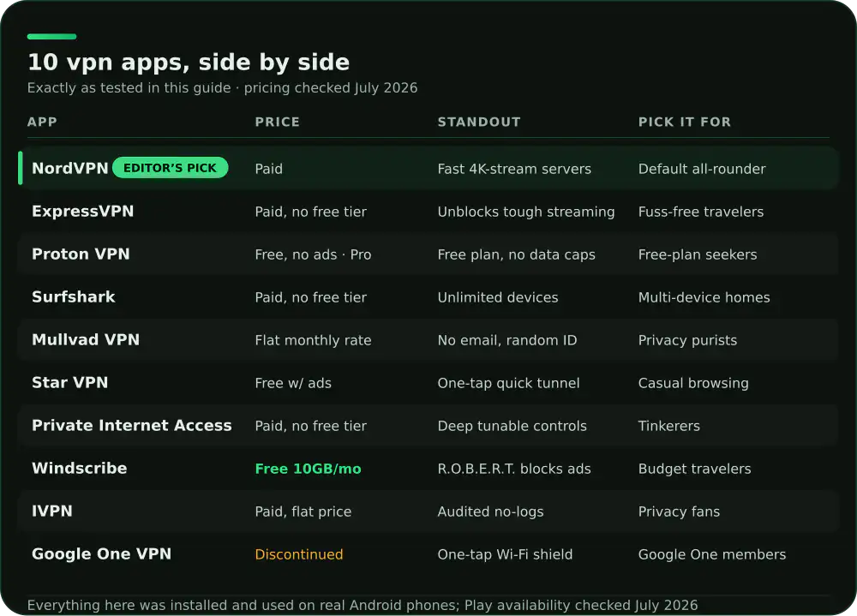Click 'Multi-device homes' cell
The width and height of the screenshot is (857, 616).
click(704, 297)
